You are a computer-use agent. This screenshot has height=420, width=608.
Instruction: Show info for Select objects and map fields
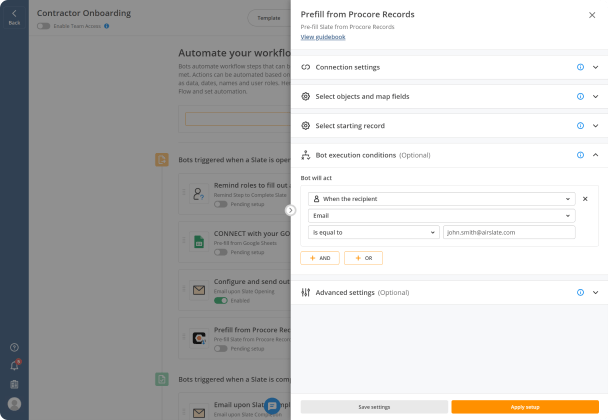(x=580, y=96)
